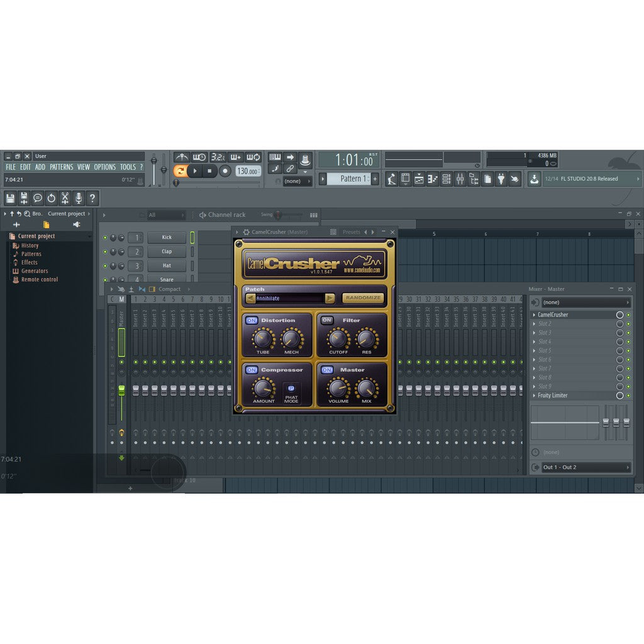
Task: Open the OPTIONS menu
Action: pyautogui.click(x=104, y=167)
